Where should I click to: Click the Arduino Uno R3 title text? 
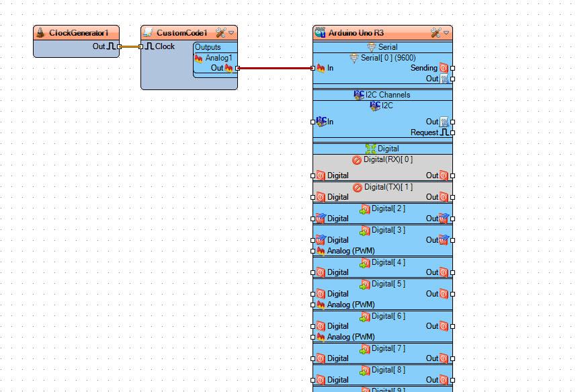(x=356, y=33)
